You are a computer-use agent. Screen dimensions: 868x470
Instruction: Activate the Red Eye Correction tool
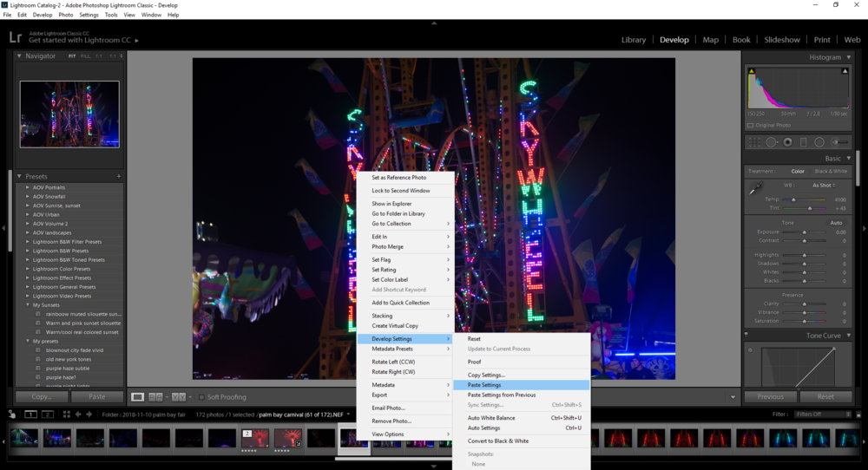pos(787,141)
